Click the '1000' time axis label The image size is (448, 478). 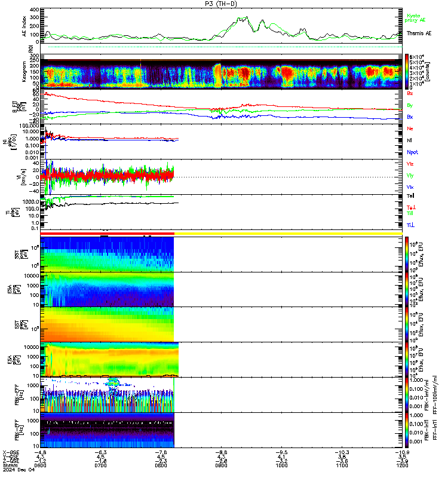pyautogui.click(x=281, y=465)
